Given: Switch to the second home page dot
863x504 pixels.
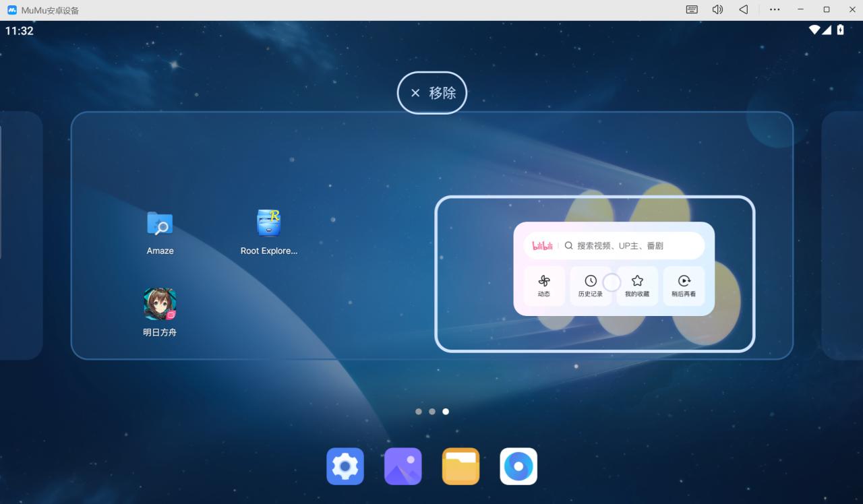Looking at the screenshot, I should tap(432, 411).
